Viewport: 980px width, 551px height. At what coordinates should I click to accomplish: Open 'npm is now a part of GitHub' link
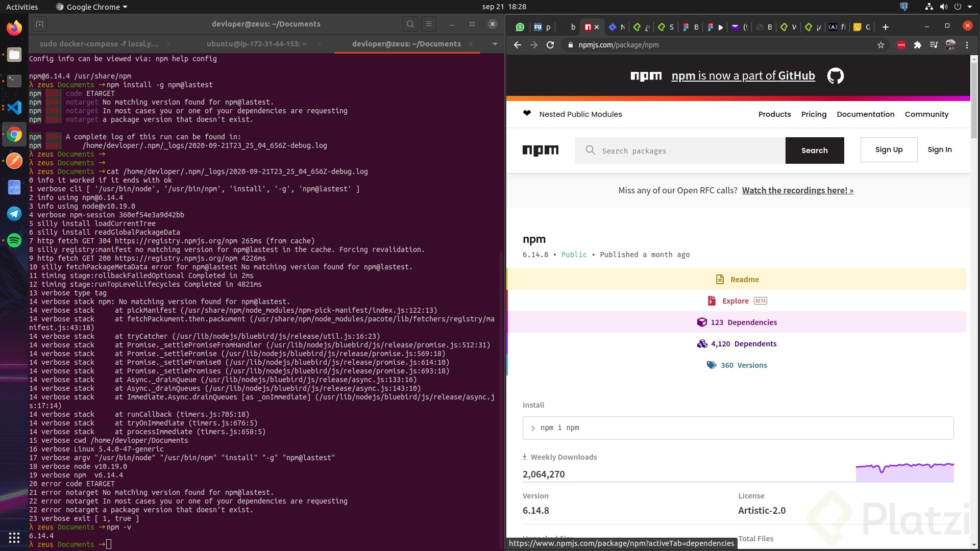click(x=743, y=76)
